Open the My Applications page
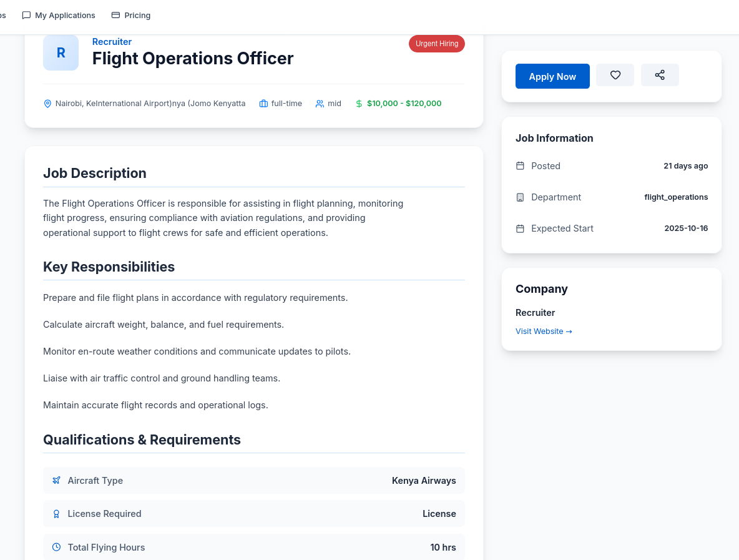The width and height of the screenshot is (739, 560). (65, 15)
